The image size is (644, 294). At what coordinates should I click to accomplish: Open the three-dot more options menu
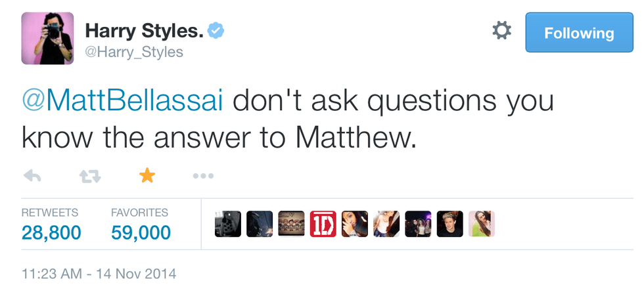click(203, 176)
